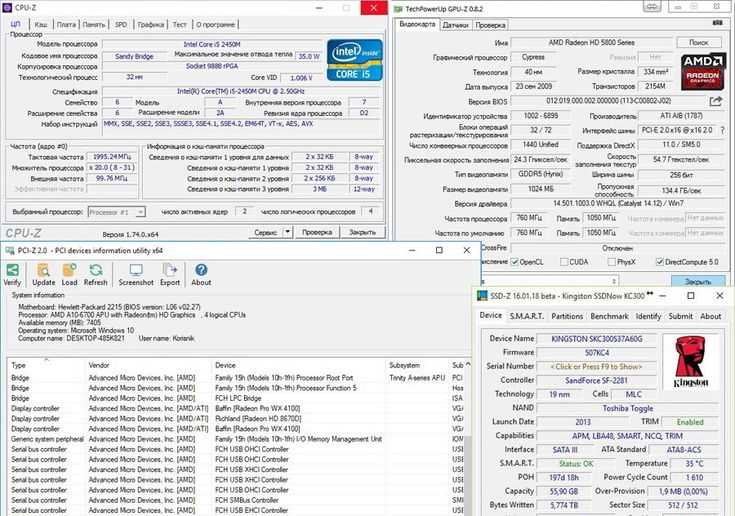Click the Закрыть button in CPU-Z
Screen dimensions: 735x516
tap(362, 232)
